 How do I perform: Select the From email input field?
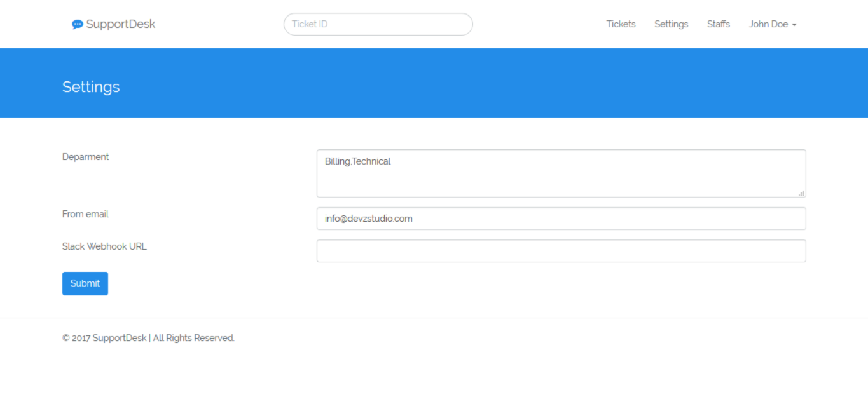pyautogui.click(x=561, y=219)
